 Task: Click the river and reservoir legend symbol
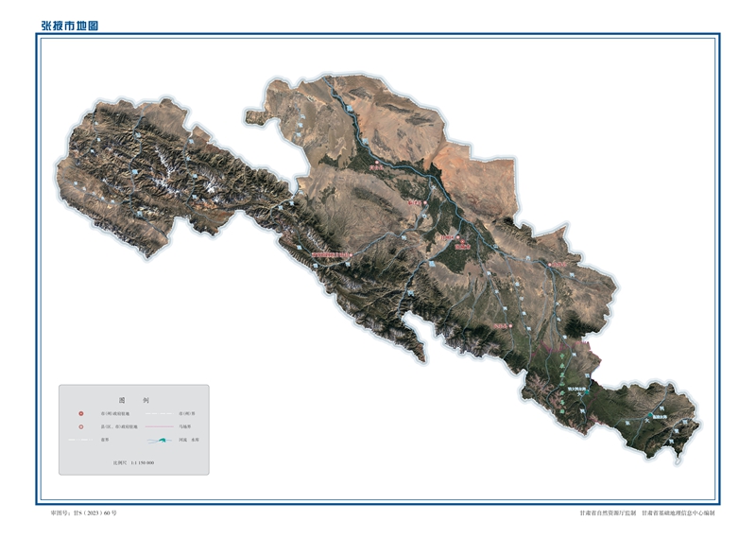tap(158, 441)
